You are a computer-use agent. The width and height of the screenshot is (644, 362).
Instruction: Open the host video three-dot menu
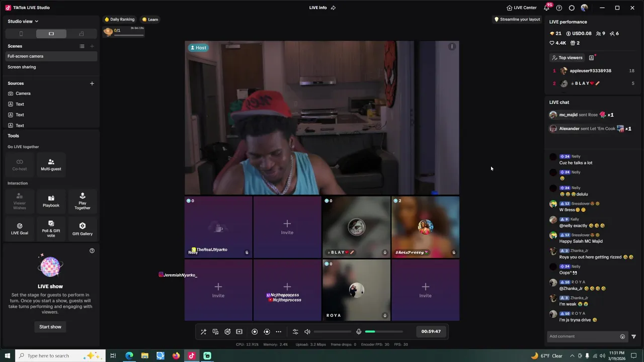452,47
